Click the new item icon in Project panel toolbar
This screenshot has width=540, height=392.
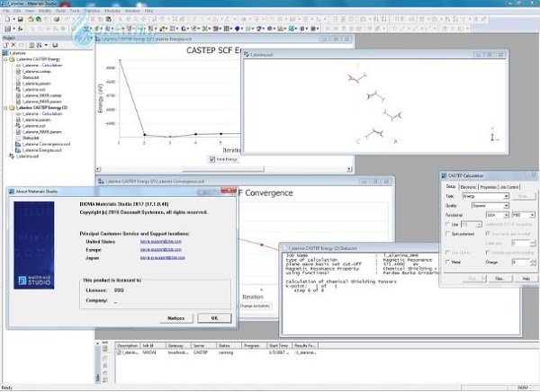[5, 45]
